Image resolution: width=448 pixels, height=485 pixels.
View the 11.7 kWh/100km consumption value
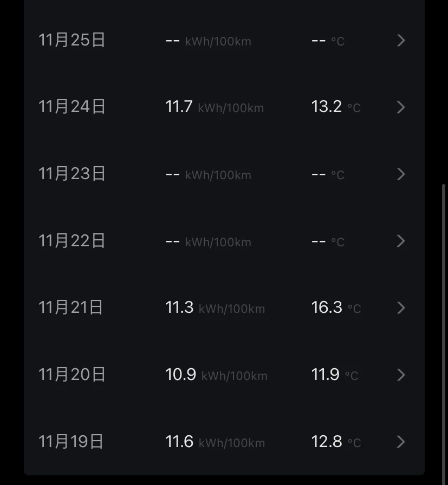pos(215,107)
